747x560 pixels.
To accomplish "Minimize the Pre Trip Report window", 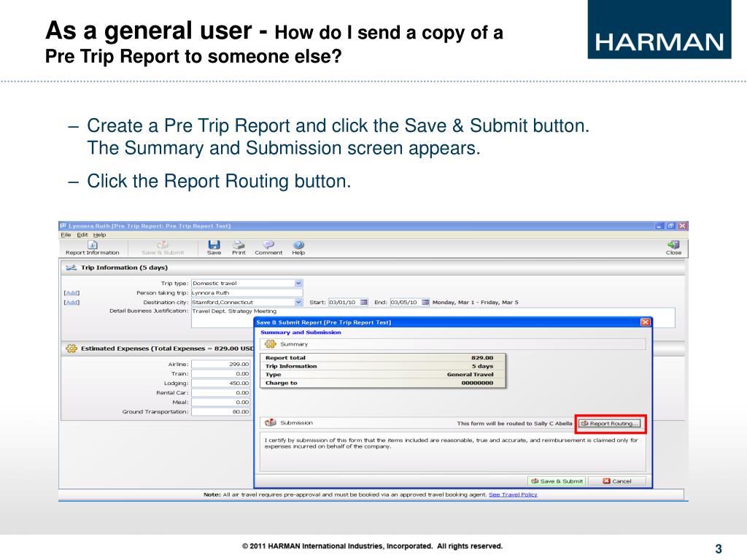I will [x=659, y=226].
